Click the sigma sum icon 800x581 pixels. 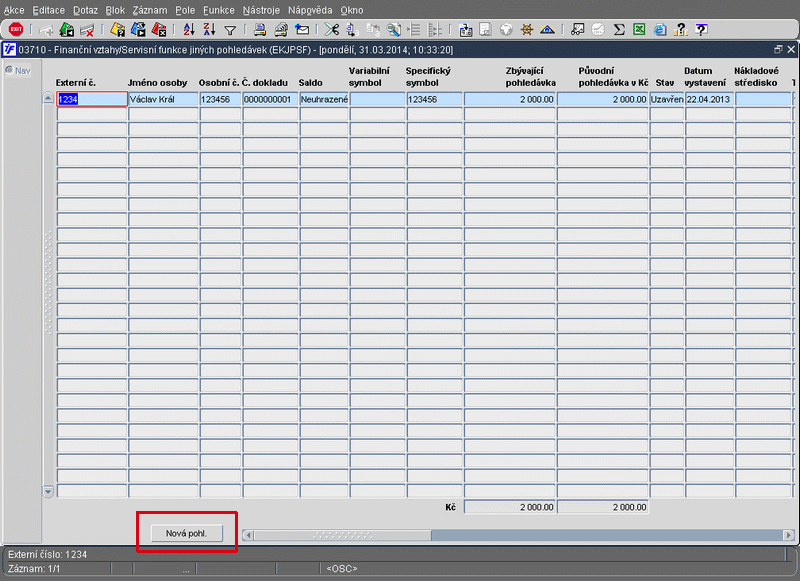coord(619,30)
